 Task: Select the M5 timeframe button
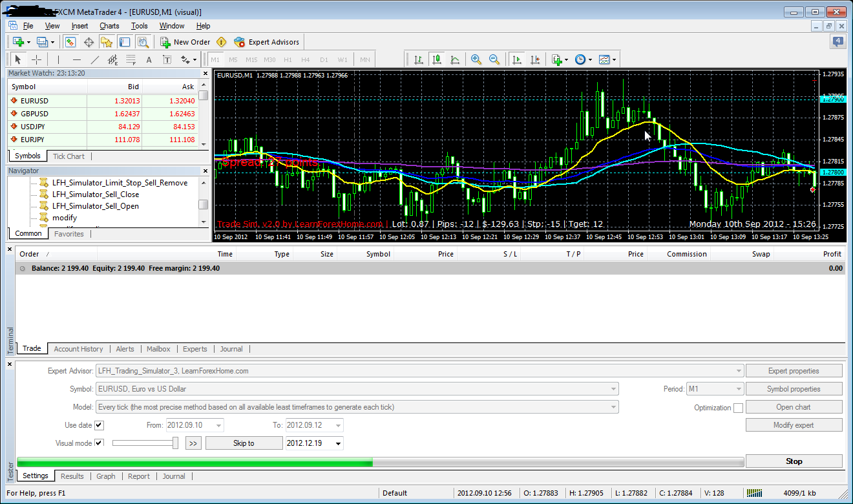click(x=233, y=59)
